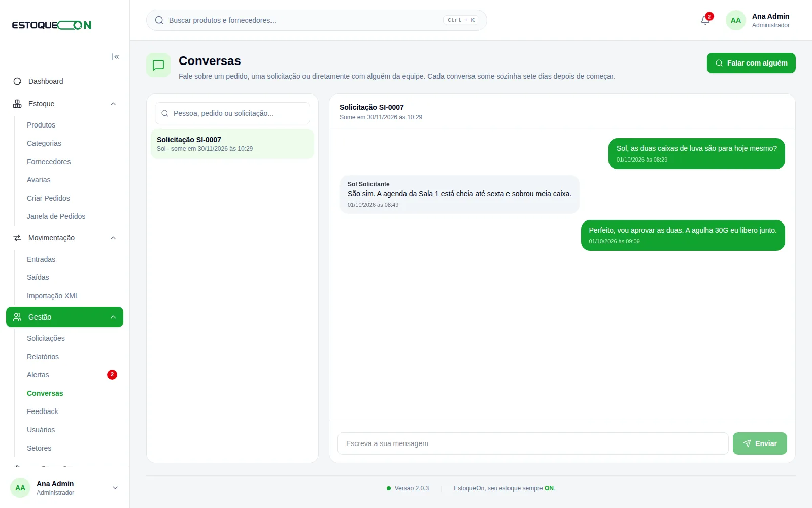This screenshot has height=508, width=812.
Task: Focus the Pessoa, pedido ou solicitação search field
Action: [x=232, y=113]
